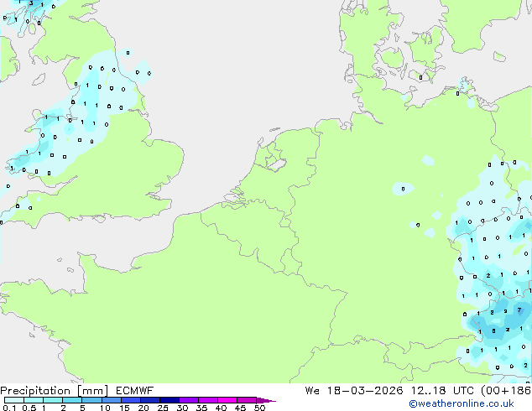Click the 'Precipitation [mm]' title text

pos(55,391)
